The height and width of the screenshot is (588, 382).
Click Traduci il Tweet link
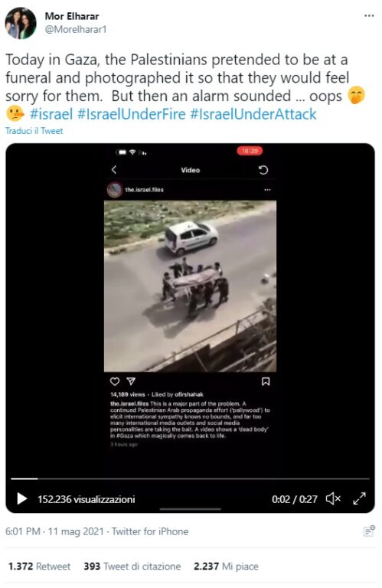click(x=34, y=131)
